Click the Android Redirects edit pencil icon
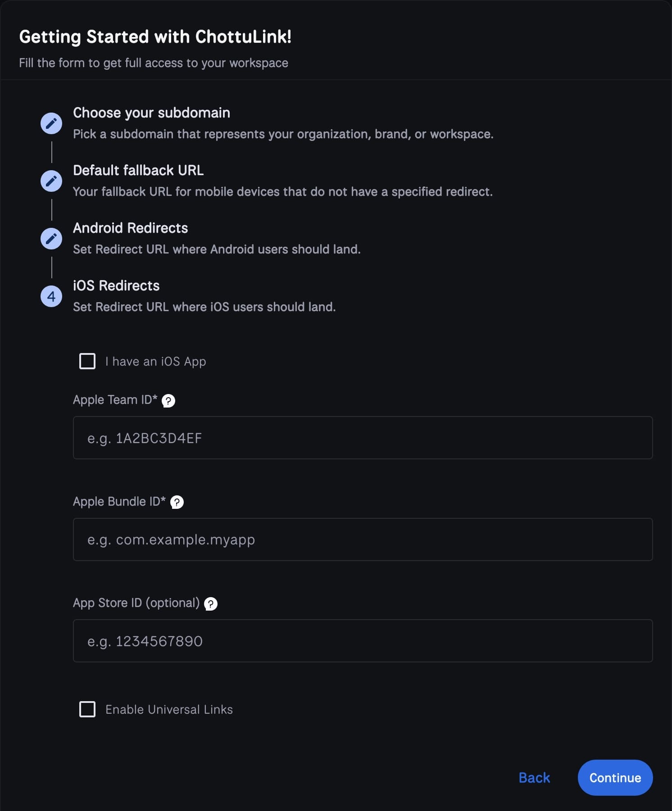The width and height of the screenshot is (672, 811). tap(51, 239)
